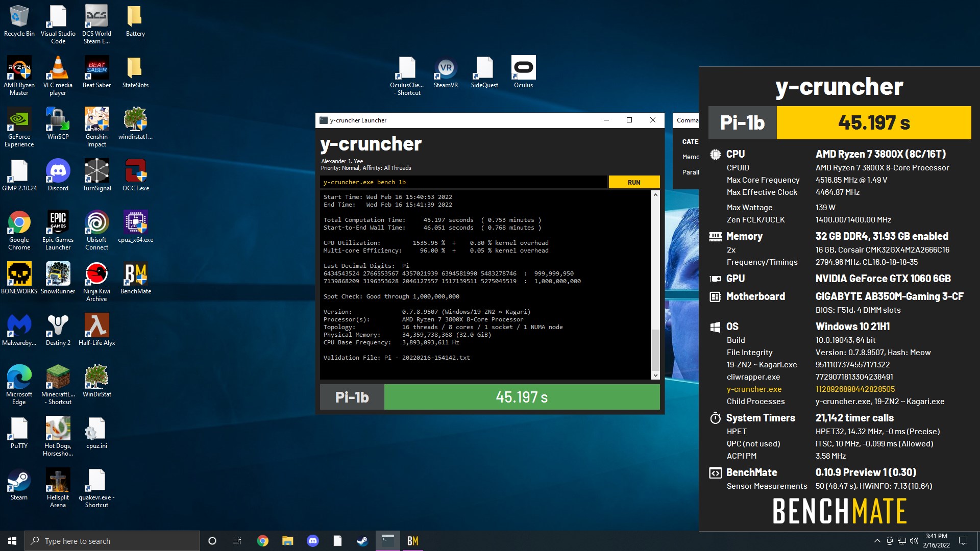Open the Recycle Bin desktop icon
980x551 pixels.
point(19,21)
